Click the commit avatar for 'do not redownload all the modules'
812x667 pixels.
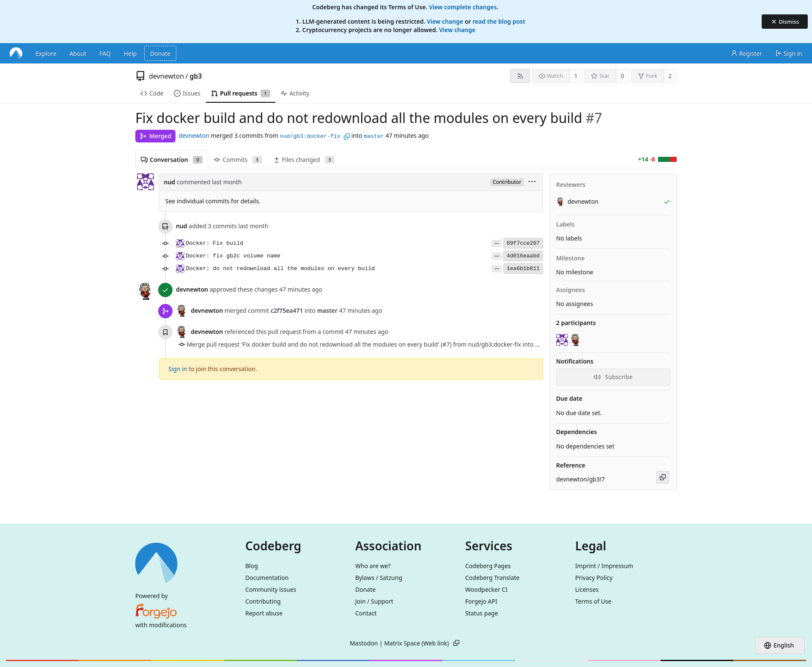pyautogui.click(x=180, y=268)
